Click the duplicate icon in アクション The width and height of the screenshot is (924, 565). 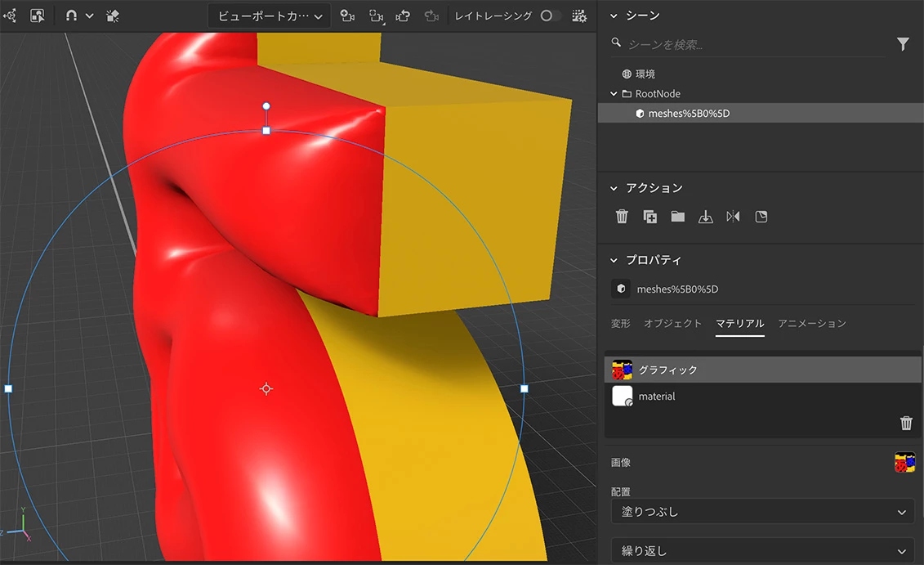(649, 217)
